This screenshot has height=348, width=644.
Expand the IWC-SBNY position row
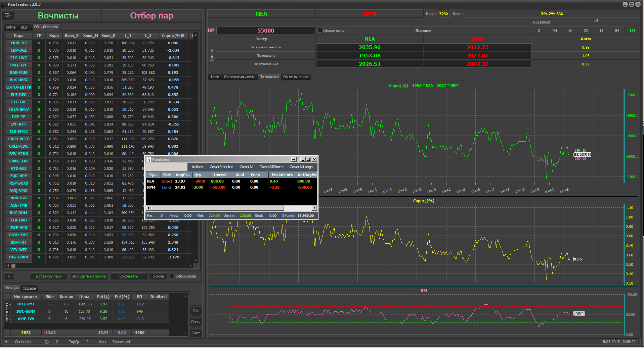[x=7, y=312]
